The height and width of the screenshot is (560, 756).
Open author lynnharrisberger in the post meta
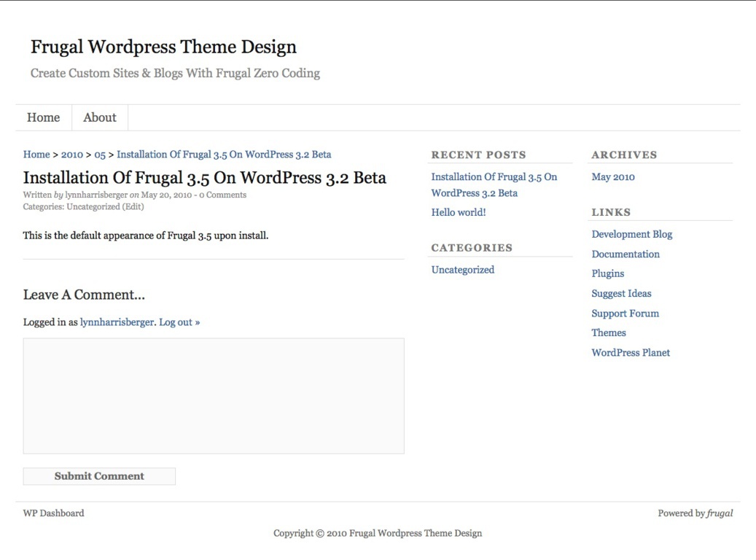(96, 195)
